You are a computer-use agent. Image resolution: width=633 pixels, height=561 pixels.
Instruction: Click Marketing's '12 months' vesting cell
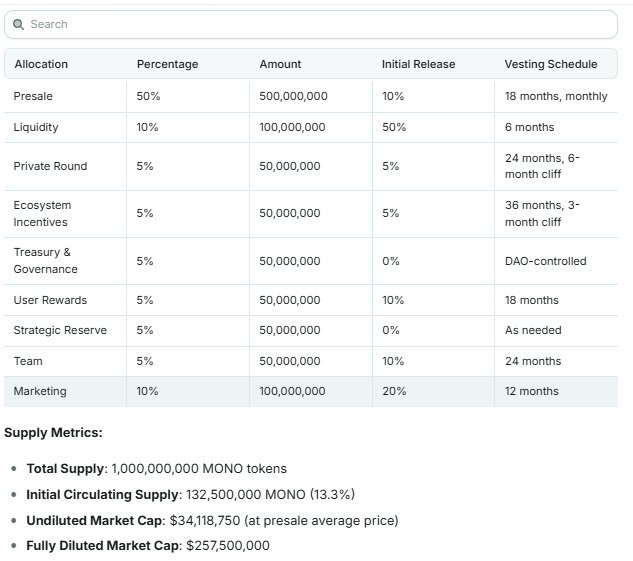pos(556,391)
